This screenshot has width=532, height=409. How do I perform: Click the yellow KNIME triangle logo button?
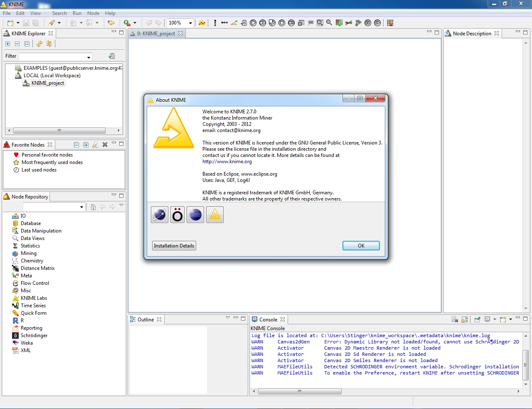click(215, 215)
